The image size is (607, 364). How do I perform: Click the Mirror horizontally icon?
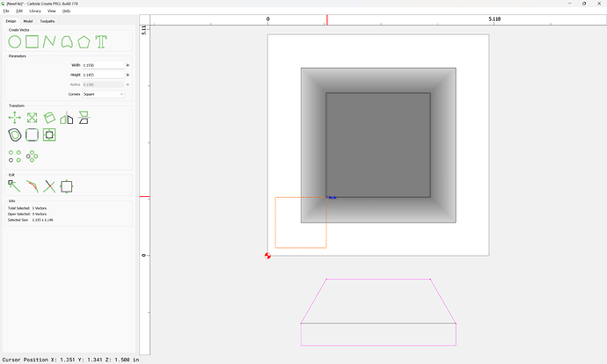[67, 118]
